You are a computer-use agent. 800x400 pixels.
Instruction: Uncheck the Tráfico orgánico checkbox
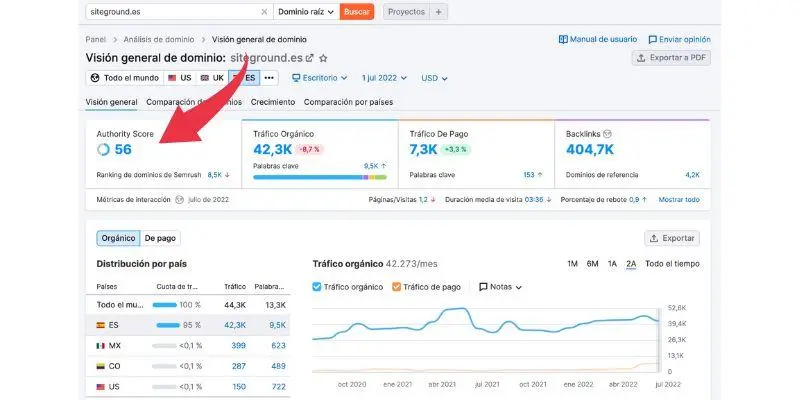point(318,287)
